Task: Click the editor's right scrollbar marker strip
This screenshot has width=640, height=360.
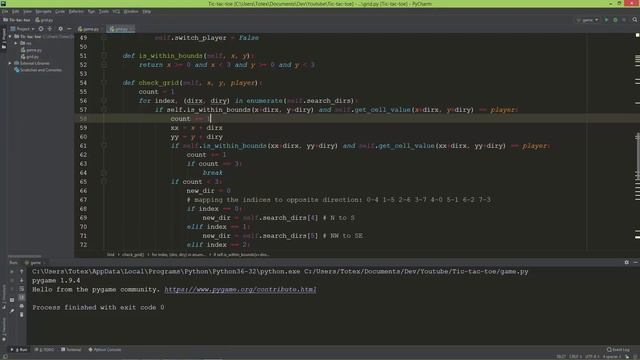Action: pyautogui.click(x=637, y=141)
